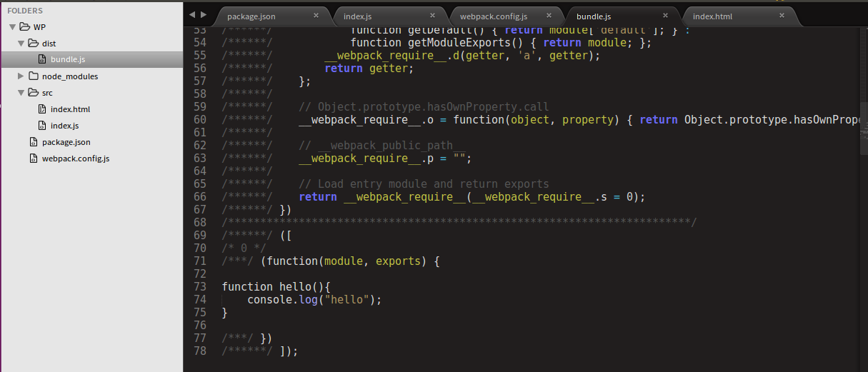Close the package.json tab
The height and width of the screenshot is (372, 868).
click(316, 15)
